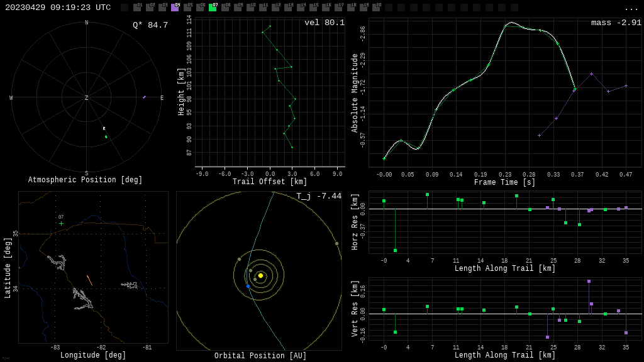
Task: Select the orange meteor trail on map
Action: 89,280
